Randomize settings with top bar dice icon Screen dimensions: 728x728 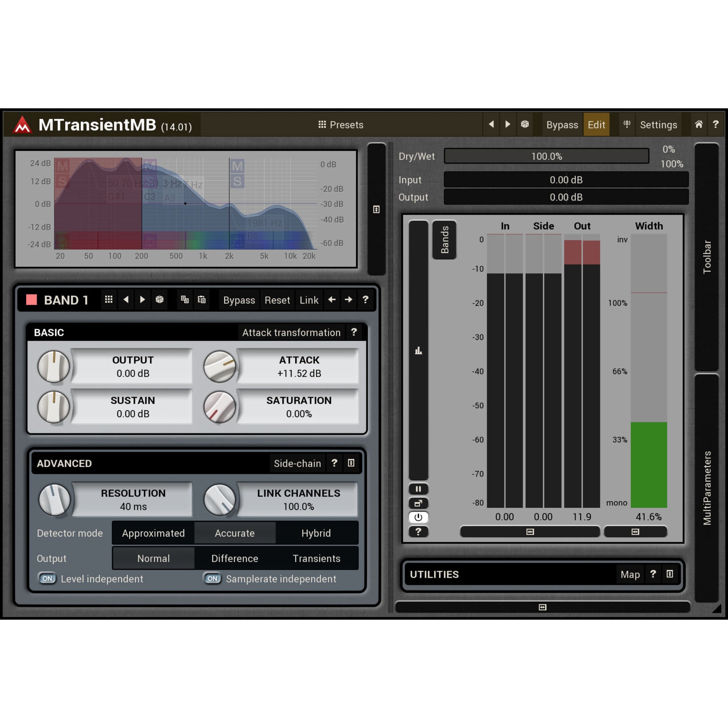pyautogui.click(x=525, y=124)
